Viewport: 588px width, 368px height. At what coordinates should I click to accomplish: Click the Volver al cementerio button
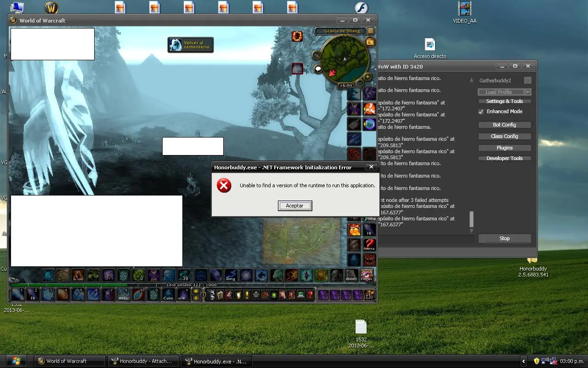coord(191,45)
